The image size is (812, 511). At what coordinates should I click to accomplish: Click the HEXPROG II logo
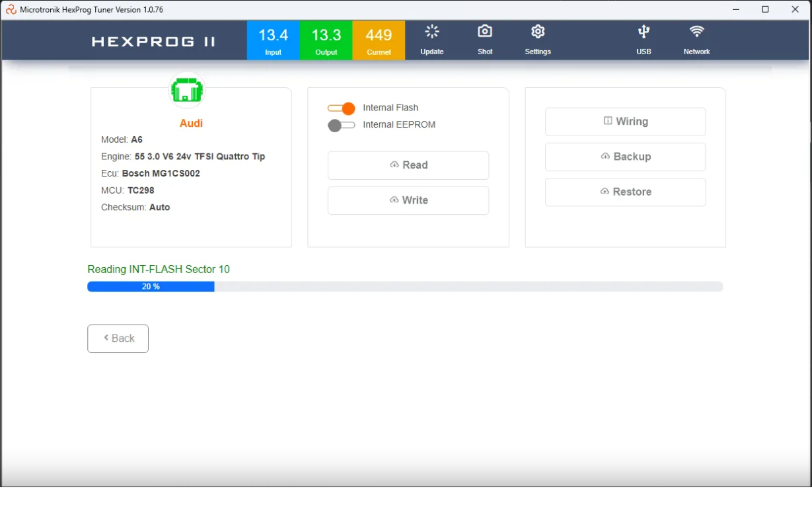point(153,42)
